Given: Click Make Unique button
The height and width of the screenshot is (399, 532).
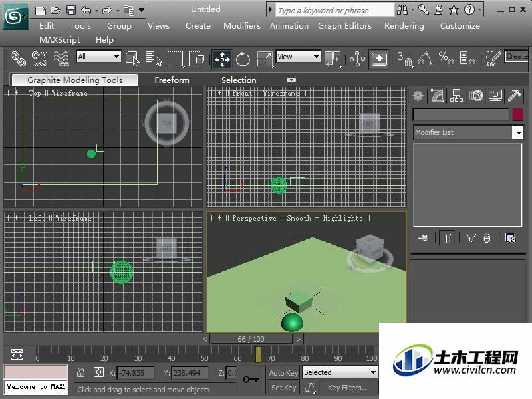Looking at the screenshot, I should pyautogui.click(x=471, y=238).
